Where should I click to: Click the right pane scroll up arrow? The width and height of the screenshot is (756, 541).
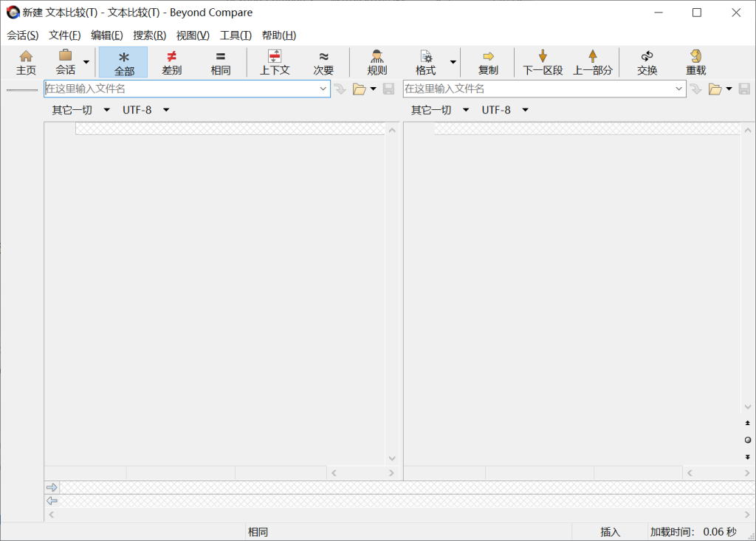(748, 130)
